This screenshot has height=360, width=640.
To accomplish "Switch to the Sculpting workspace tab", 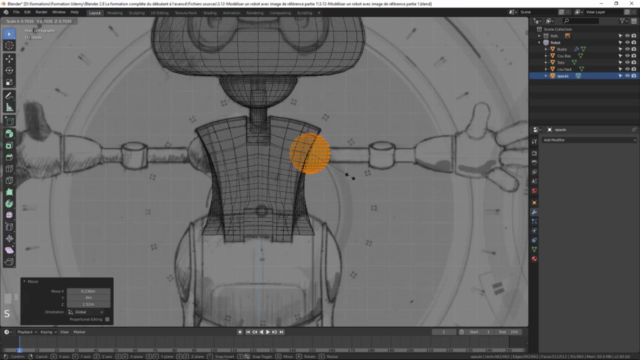I will pos(137,13).
